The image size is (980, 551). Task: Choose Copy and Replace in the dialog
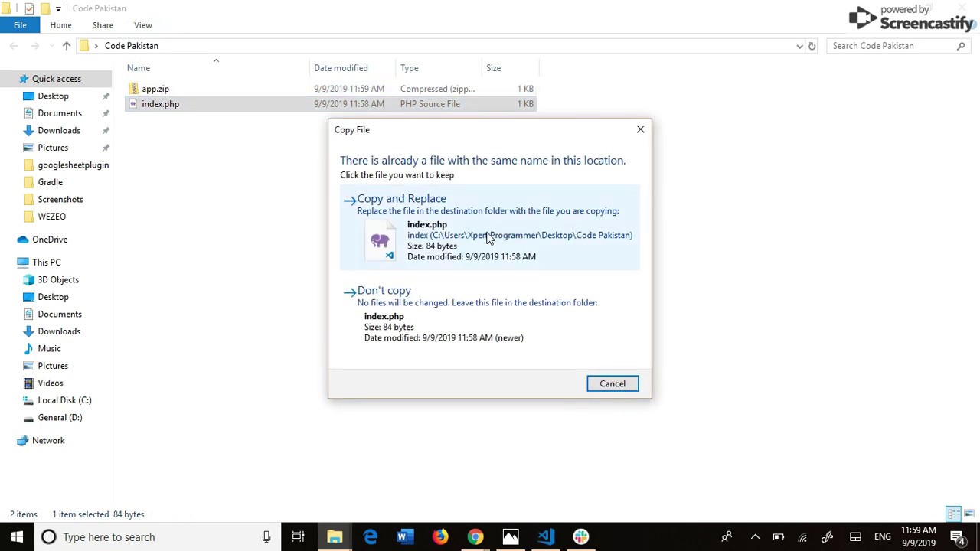coord(490,227)
